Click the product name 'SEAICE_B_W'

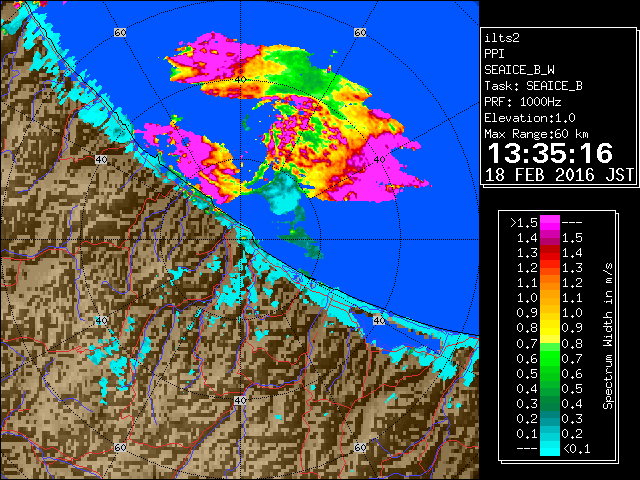tap(519, 70)
